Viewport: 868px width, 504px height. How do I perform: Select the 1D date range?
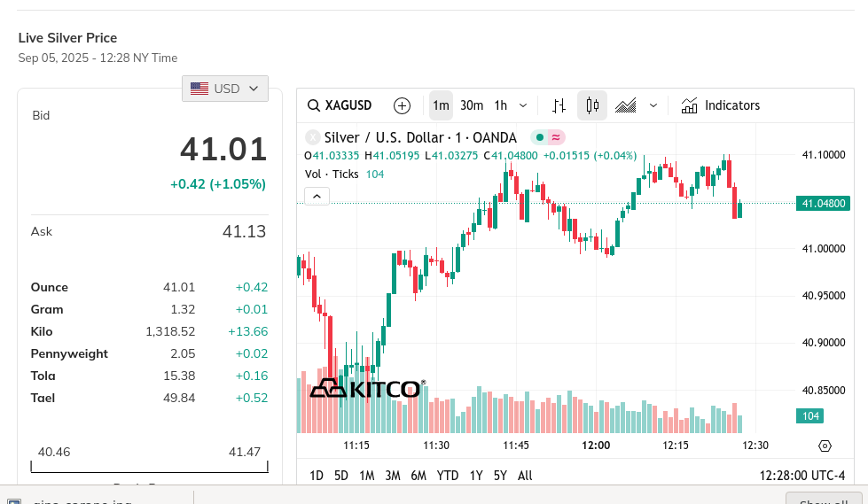(317, 476)
